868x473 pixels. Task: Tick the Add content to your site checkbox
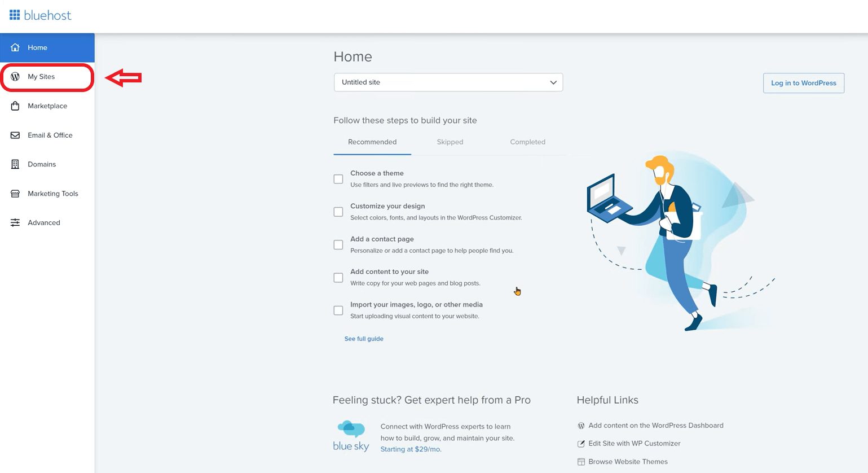coord(338,278)
